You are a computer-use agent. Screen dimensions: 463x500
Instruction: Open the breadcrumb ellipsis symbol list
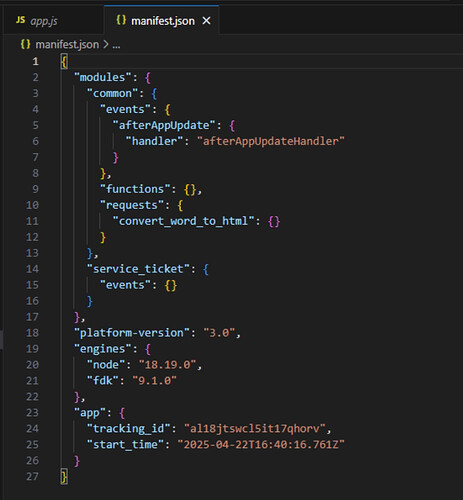[x=116, y=45]
